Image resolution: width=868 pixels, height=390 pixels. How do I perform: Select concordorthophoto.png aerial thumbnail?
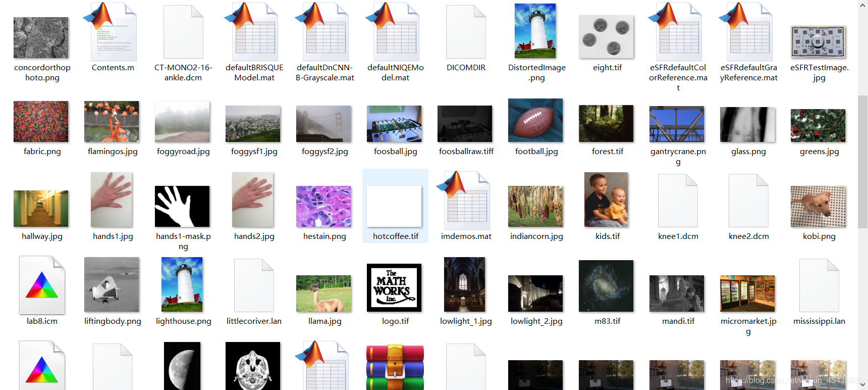(x=41, y=38)
